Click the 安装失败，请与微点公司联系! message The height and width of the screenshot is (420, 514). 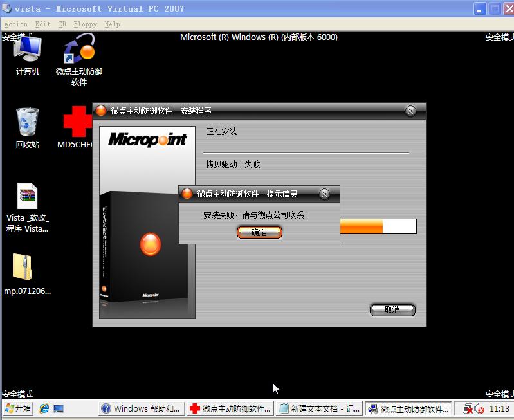(255, 215)
